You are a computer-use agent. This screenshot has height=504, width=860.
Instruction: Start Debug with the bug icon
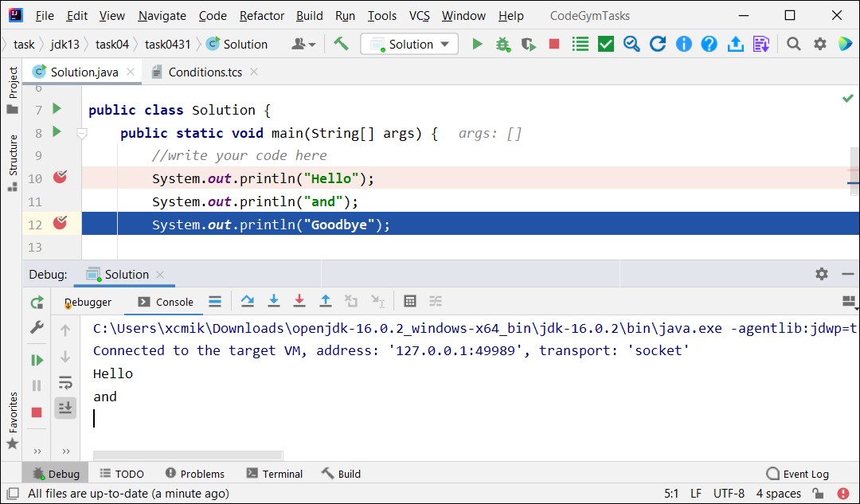point(502,44)
